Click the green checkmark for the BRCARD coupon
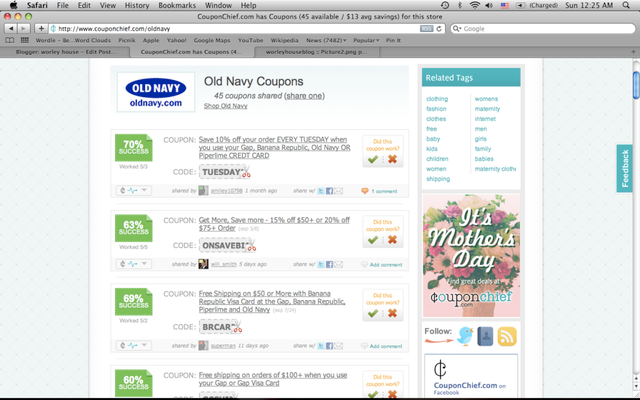This screenshot has width=640, height=400. click(372, 313)
